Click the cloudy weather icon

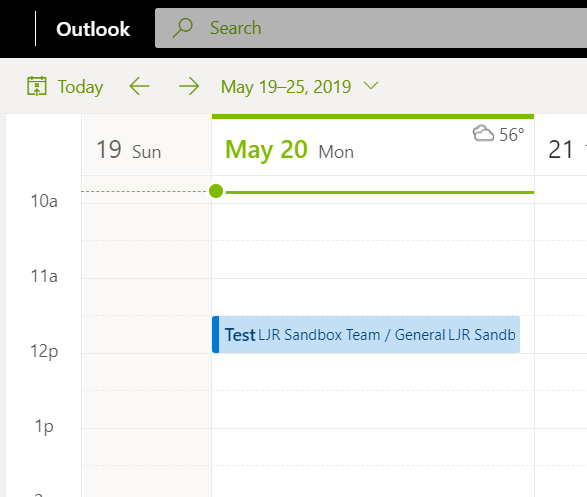coord(483,133)
